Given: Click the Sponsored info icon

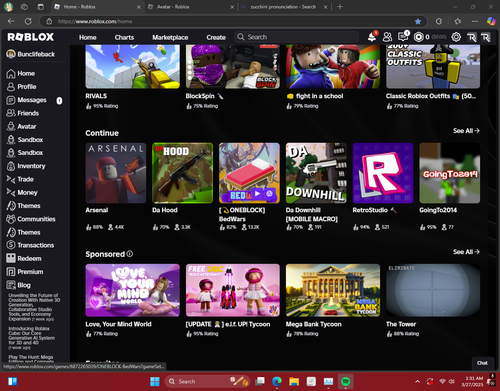Looking at the screenshot, I should tap(130, 254).
